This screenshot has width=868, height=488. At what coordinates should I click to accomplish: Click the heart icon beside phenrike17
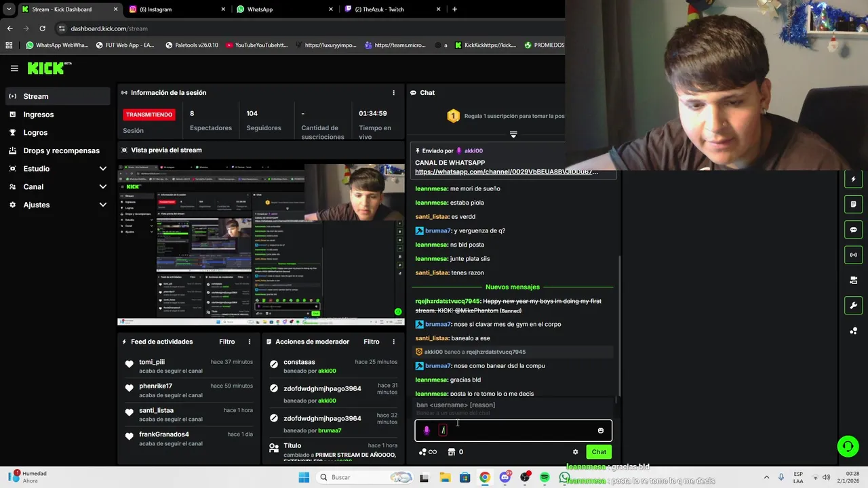coord(129,388)
